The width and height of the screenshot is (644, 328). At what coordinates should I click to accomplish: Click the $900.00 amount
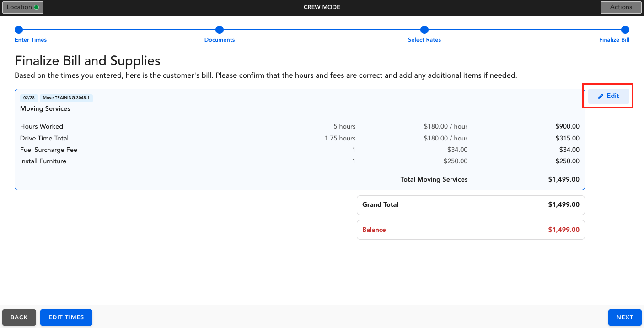pyautogui.click(x=568, y=126)
